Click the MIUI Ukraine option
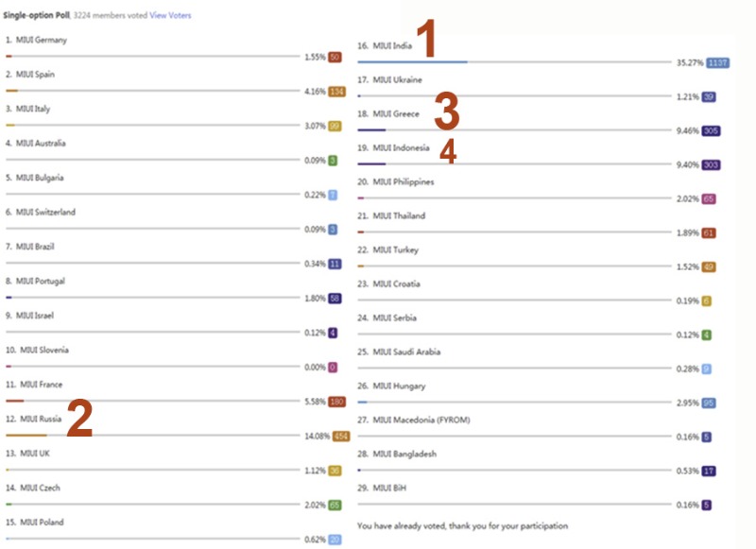 pyautogui.click(x=397, y=80)
